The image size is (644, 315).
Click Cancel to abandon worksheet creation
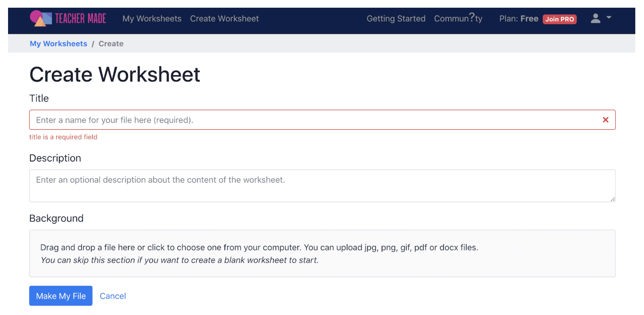[113, 296]
